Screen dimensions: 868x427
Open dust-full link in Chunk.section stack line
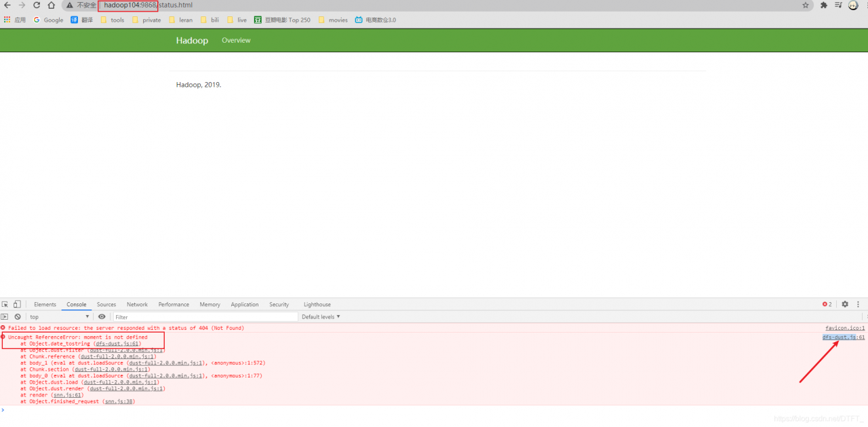click(111, 369)
